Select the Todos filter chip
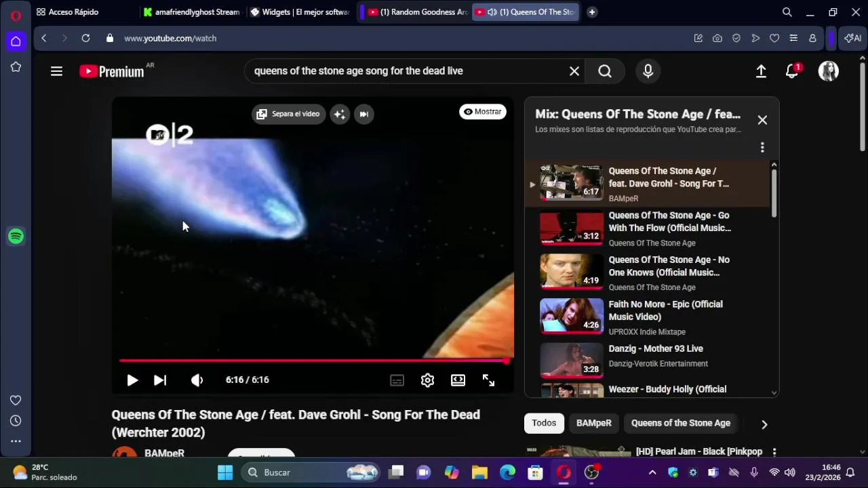Viewport: 868px width, 488px height. coord(544,423)
